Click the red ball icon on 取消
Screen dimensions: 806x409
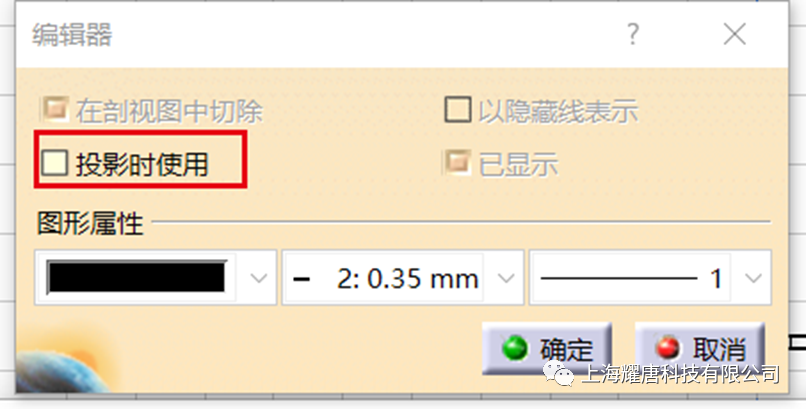pos(668,347)
